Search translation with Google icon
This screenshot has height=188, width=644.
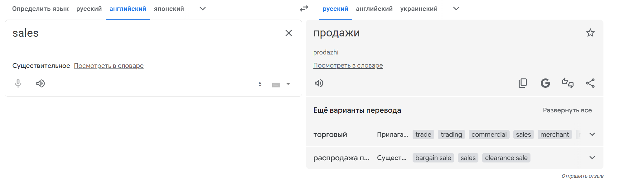coord(545,83)
